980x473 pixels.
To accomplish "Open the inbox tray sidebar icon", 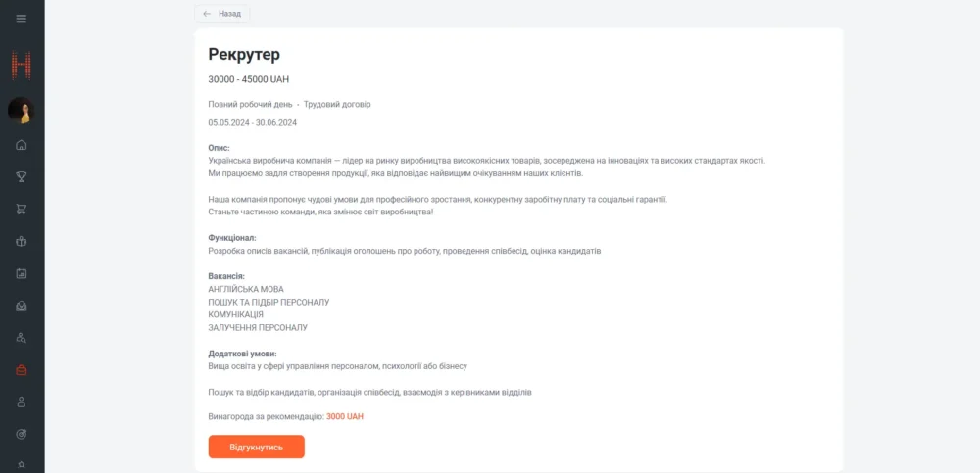I will 22,306.
